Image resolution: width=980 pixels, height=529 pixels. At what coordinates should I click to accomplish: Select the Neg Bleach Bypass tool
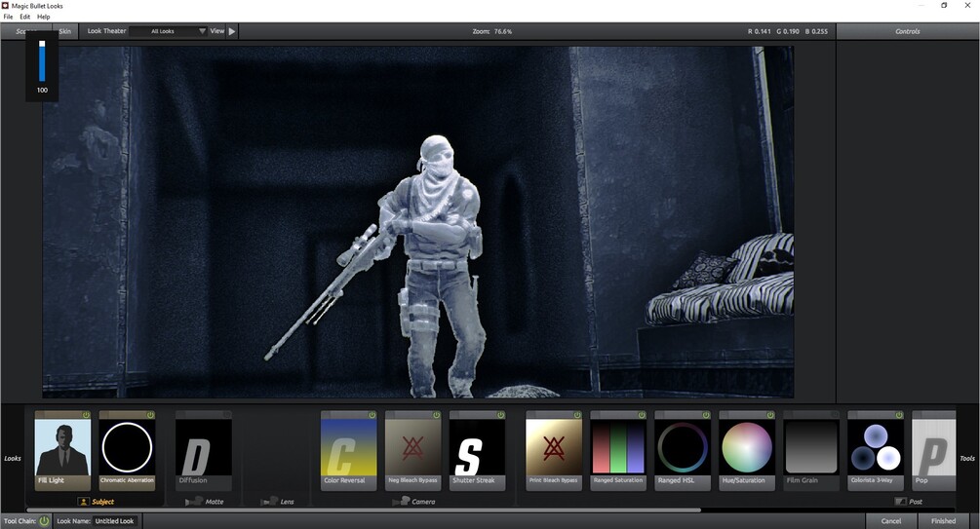coord(413,451)
